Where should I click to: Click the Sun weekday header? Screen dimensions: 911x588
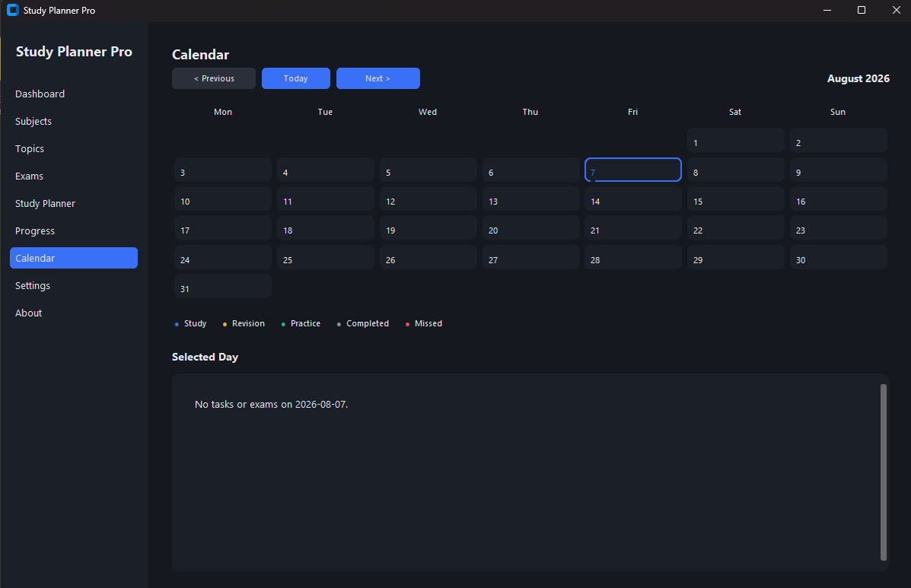(x=838, y=112)
